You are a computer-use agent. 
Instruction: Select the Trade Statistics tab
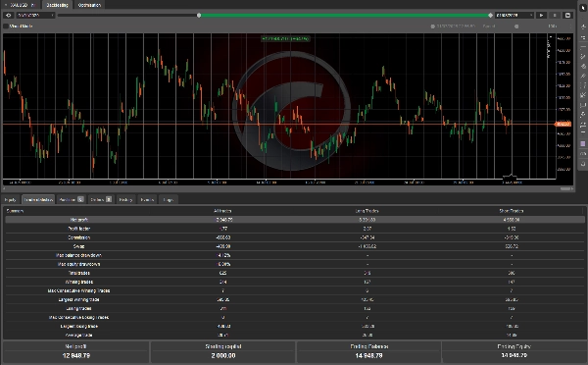(38, 200)
